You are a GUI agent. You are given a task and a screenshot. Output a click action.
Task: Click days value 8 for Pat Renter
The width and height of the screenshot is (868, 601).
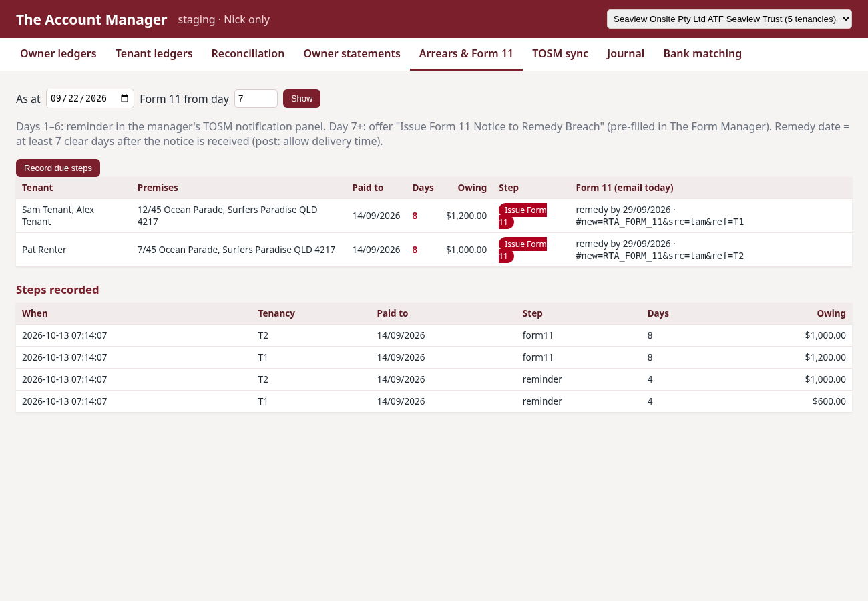[415, 250]
